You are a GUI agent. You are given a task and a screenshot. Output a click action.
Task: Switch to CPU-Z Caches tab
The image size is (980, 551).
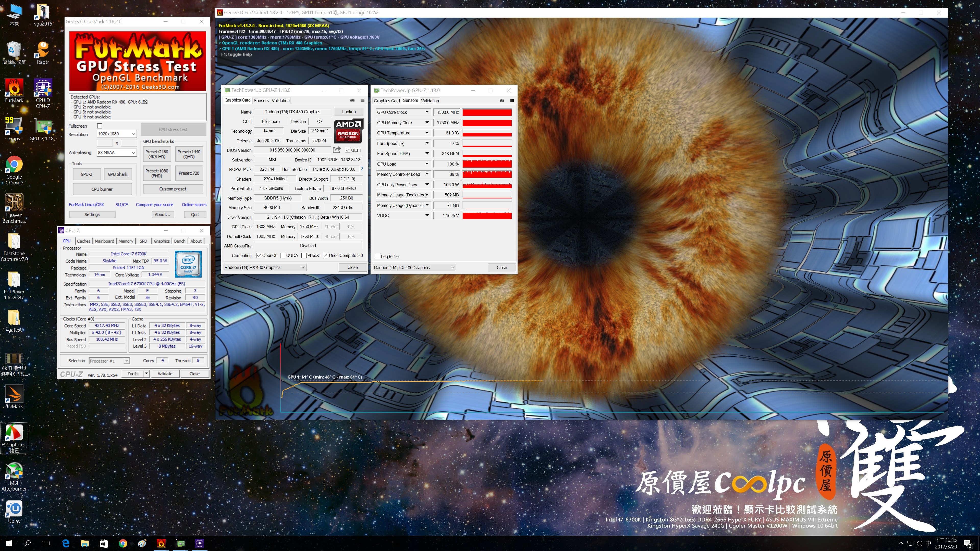pyautogui.click(x=83, y=241)
